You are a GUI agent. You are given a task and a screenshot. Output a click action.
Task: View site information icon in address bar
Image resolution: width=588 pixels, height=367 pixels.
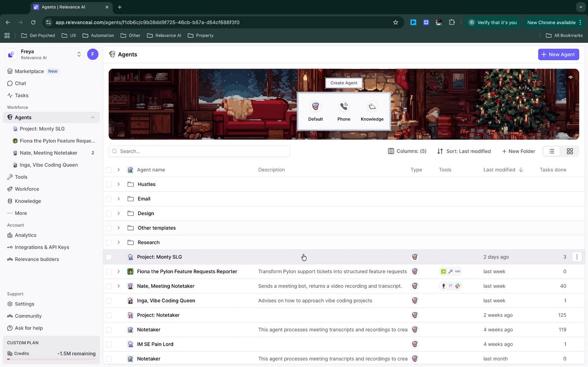[x=49, y=22]
